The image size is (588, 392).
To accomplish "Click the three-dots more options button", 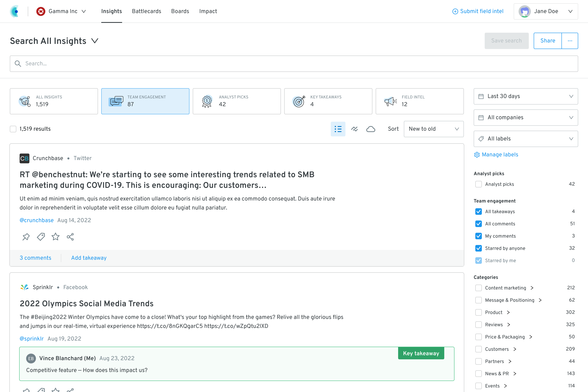I will [570, 41].
